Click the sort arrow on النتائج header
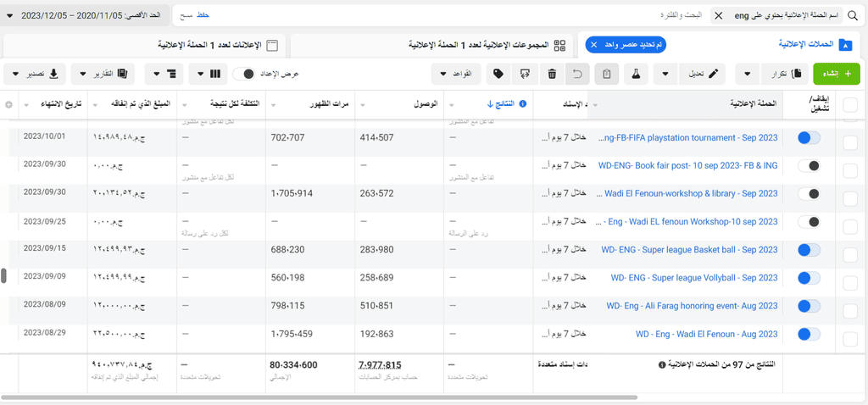Screen dimensions: 868x405 490,103
